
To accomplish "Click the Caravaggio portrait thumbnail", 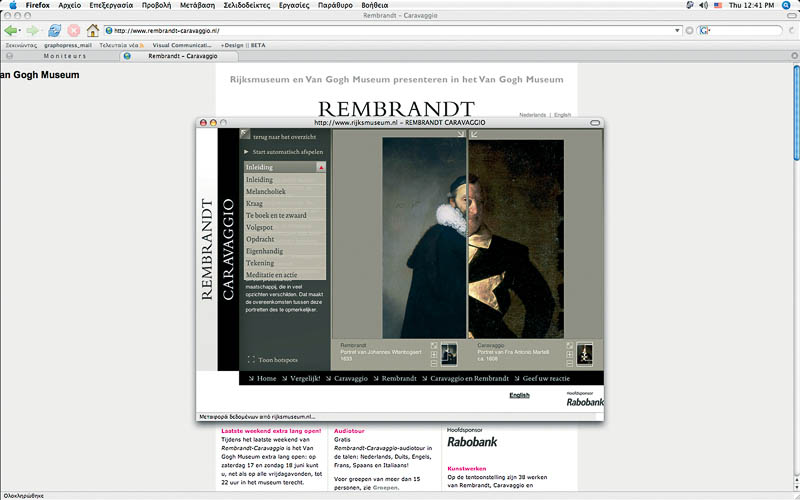I will 585,354.
